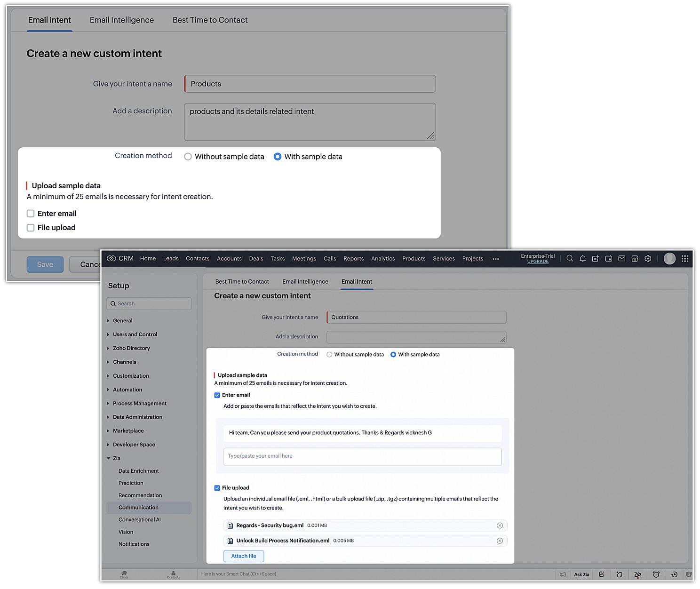Open the search icon in CRM top bar
Viewport: 700px width, 589px height.
click(x=570, y=258)
